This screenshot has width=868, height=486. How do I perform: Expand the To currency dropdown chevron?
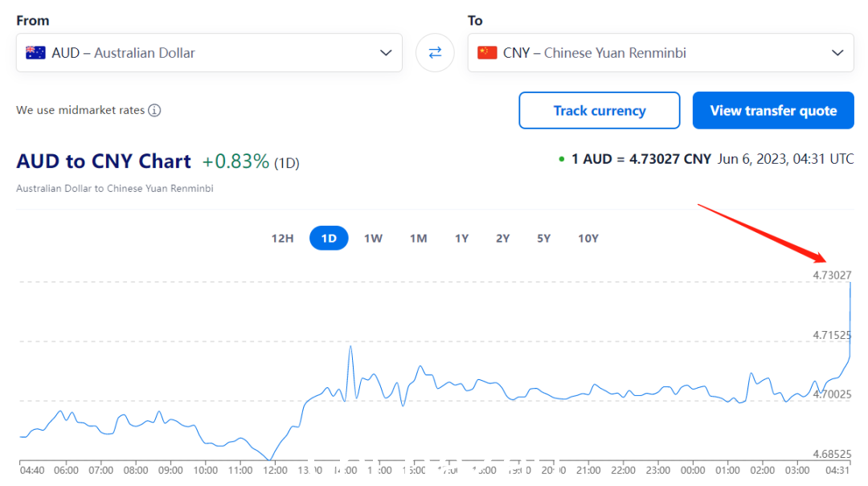837,52
